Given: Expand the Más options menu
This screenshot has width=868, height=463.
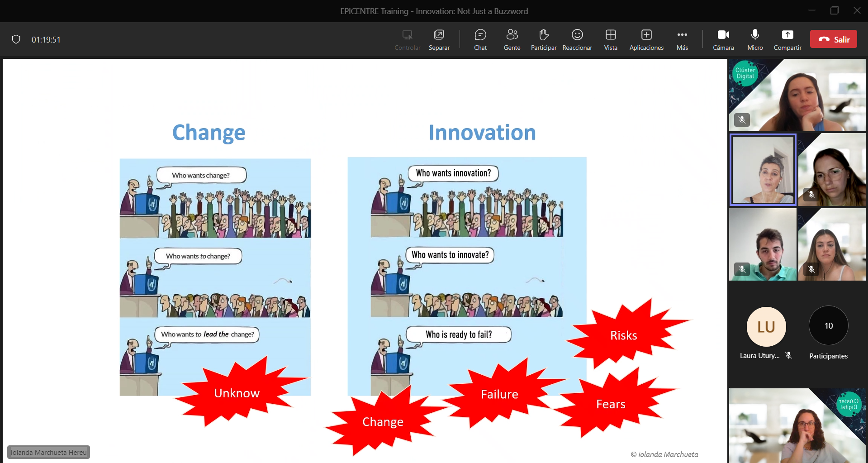Looking at the screenshot, I should pos(682,39).
